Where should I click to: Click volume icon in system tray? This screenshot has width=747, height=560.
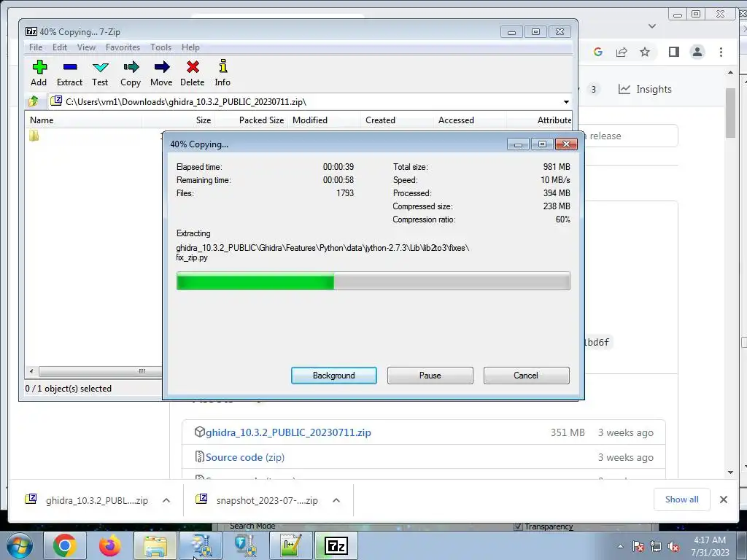point(673,546)
